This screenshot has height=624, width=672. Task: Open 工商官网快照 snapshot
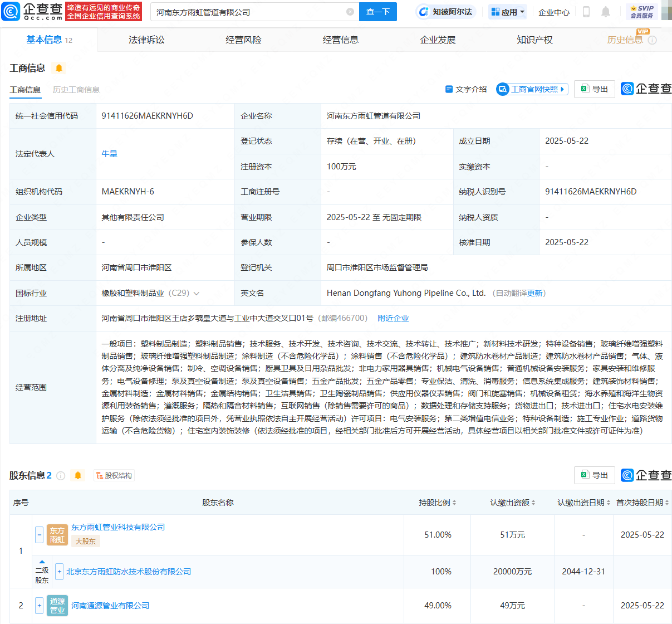point(532,89)
